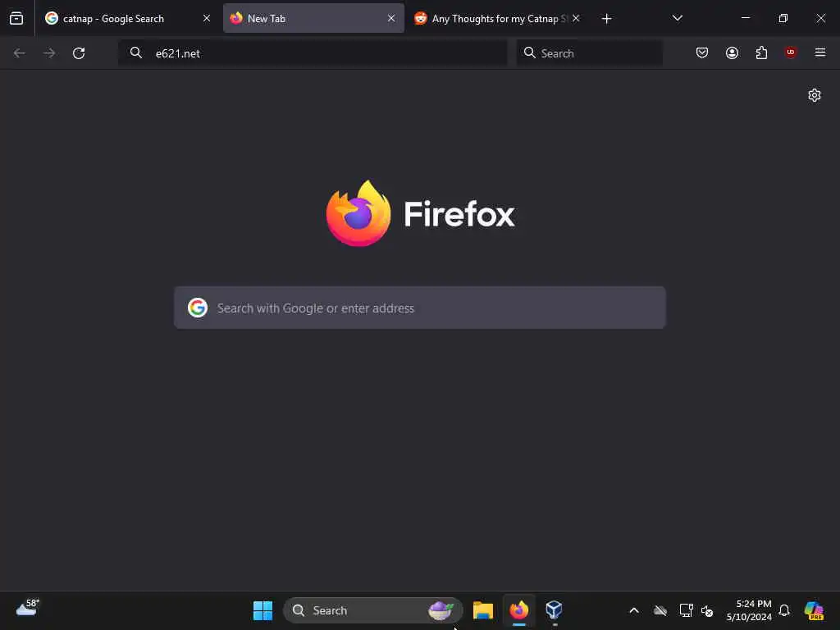This screenshot has height=630, width=840.
Task: Show hidden system tray icons
Action: [634, 610]
